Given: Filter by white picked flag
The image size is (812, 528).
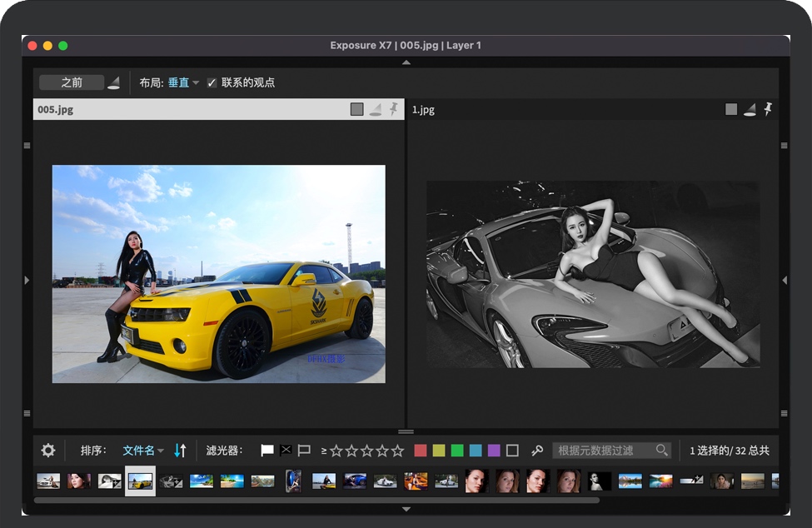Looking at the screenshot, I should [267, 451].
